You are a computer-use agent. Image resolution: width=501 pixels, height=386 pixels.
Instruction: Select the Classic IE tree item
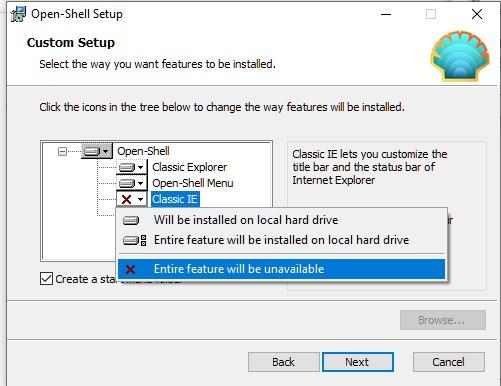click(175, 199)
